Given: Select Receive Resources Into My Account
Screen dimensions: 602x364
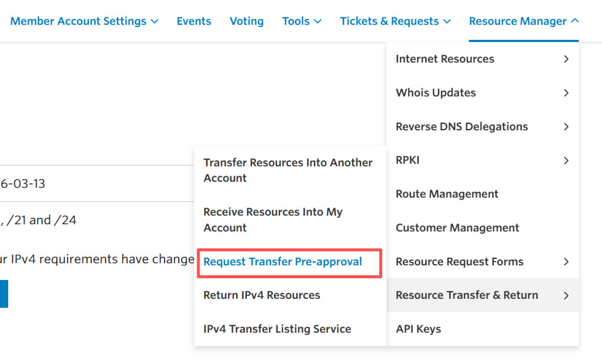Looking at the screenshot, I should (x=273, y=220).
